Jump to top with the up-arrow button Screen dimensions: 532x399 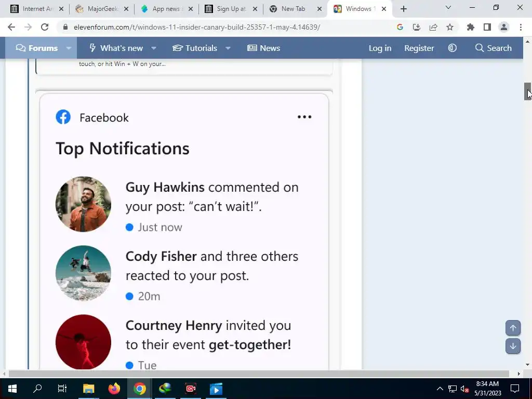513,328
